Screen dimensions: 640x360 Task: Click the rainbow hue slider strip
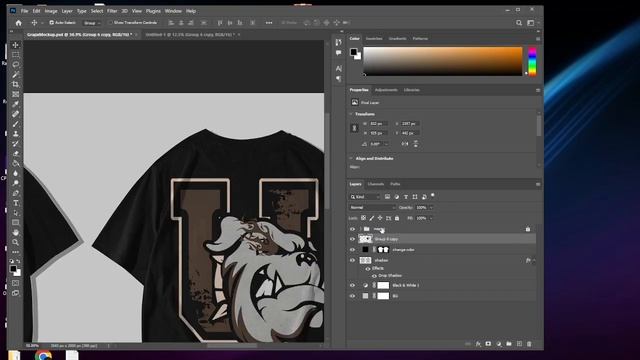click(x=532, y=61)
